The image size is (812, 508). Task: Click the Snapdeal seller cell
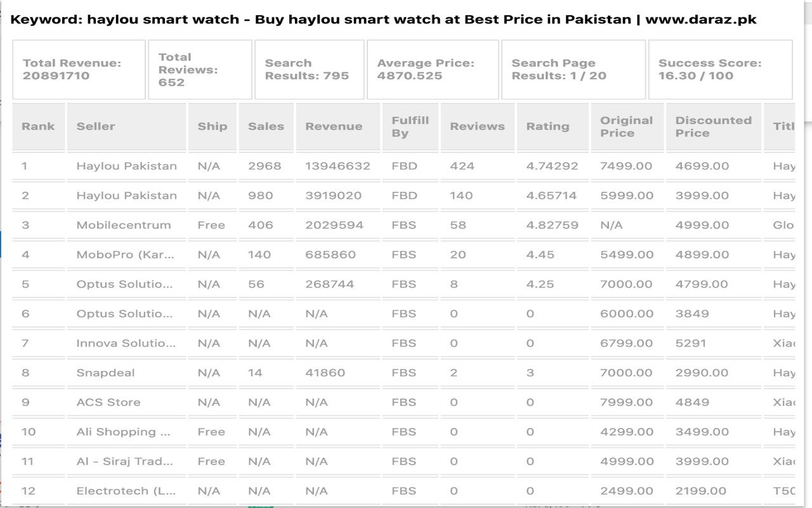click(x=105, y=373)
